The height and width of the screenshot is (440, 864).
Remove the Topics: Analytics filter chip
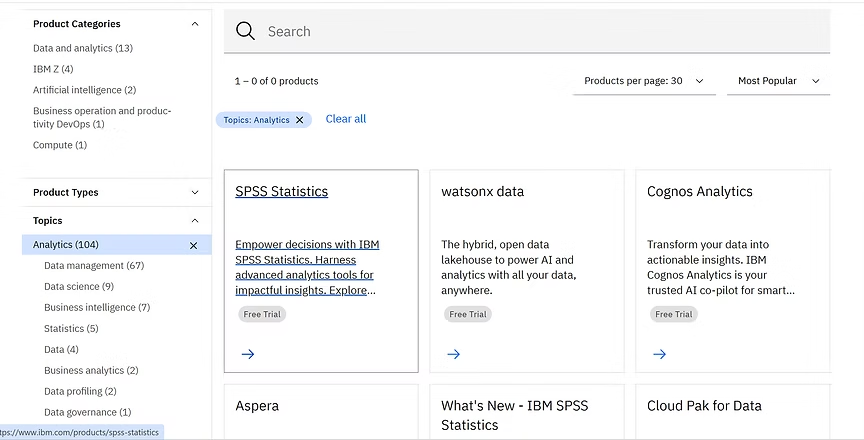(300, 120)
